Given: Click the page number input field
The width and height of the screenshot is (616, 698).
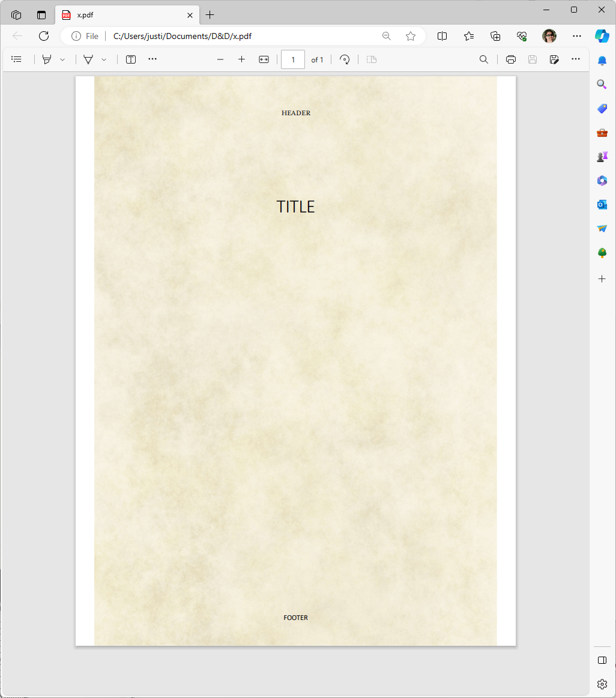Looking at the screenshot, I should coord(293,59).
